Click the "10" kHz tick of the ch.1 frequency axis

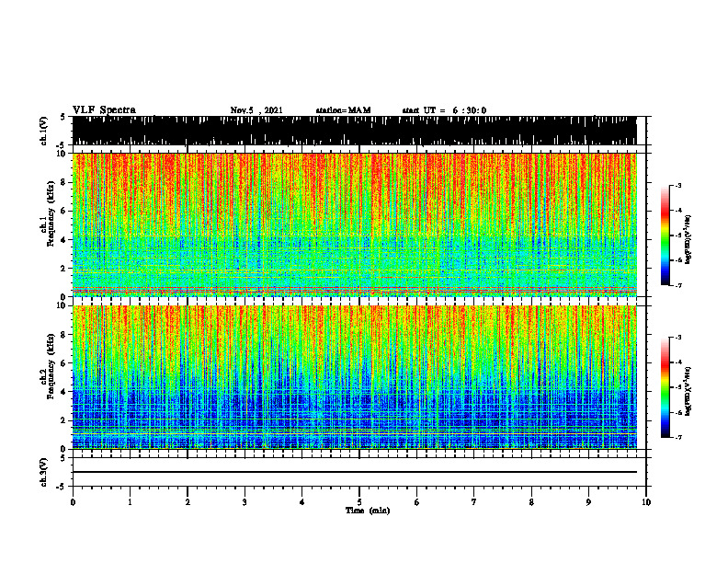click(x=62, y=154)
